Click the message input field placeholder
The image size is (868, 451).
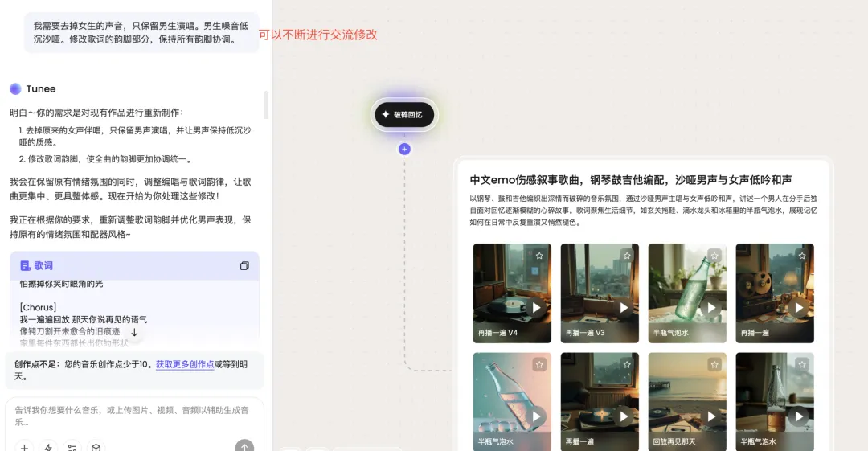[x=132, y=416]
